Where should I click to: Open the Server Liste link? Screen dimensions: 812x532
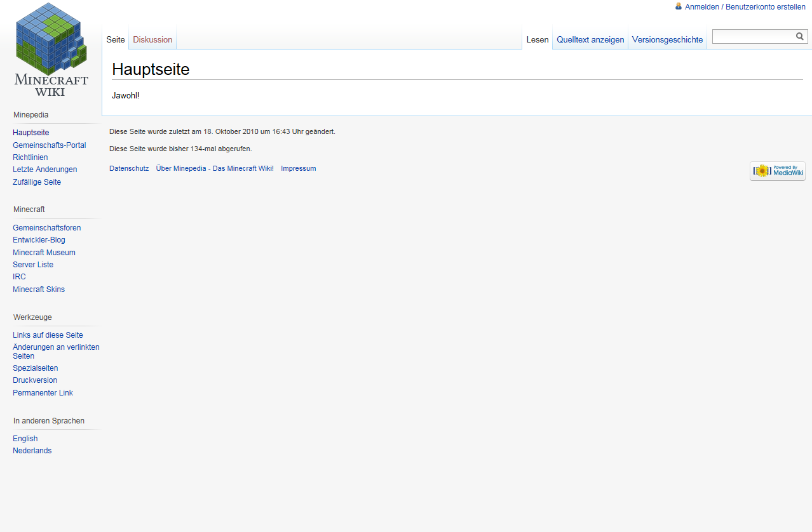click(x=33, y=265)
